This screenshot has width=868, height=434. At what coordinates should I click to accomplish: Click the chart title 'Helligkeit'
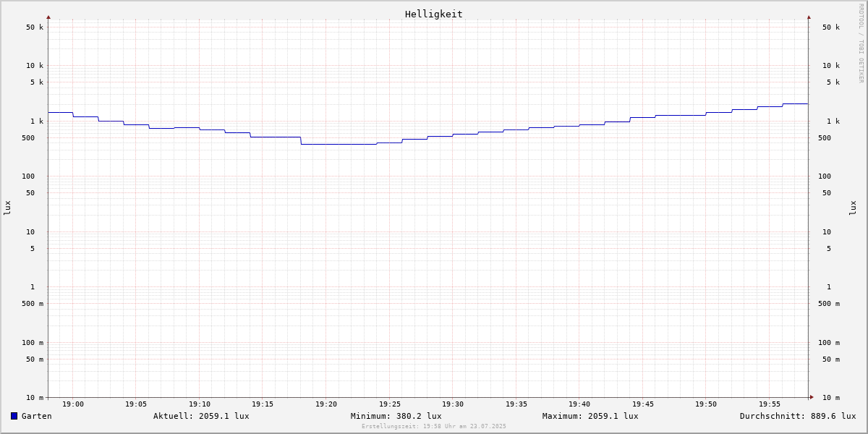[434, 14]
